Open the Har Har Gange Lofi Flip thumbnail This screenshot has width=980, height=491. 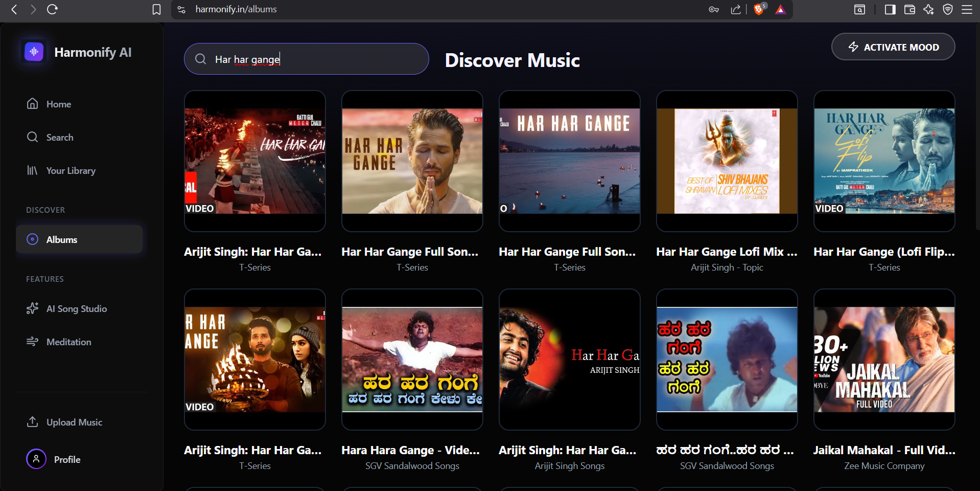pyautogui.click(x=884, y=161)
